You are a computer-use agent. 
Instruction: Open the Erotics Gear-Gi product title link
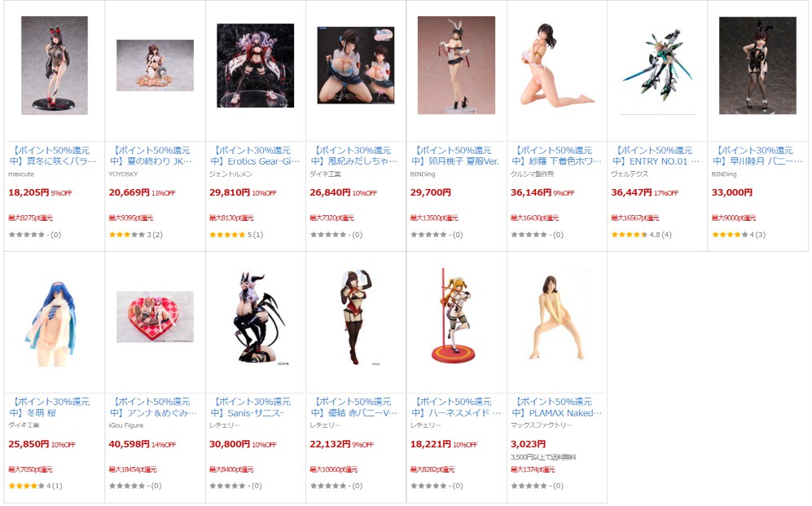pyautogui.click(x=255, y=156)
